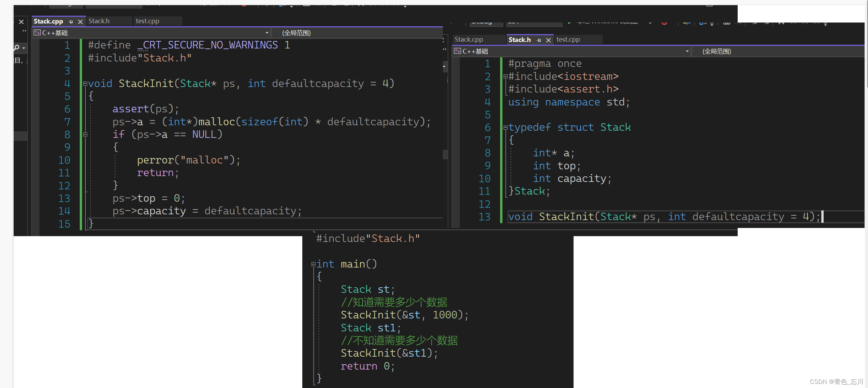Click int main() line in test.cpp
Screen dimensions: 868x388
(x=346, y=264)
